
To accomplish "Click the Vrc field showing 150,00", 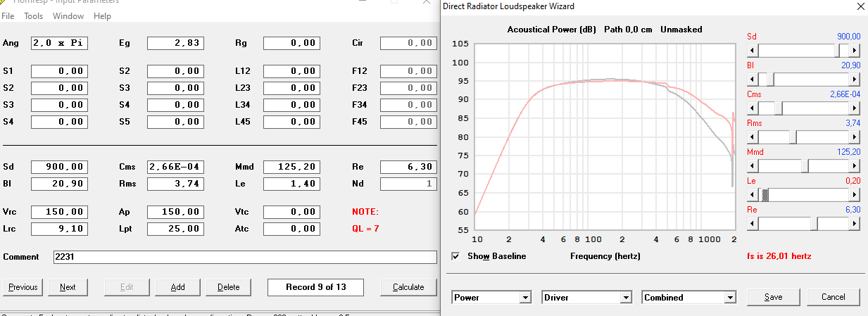I will pyautogui.click(x=59, y=212).
